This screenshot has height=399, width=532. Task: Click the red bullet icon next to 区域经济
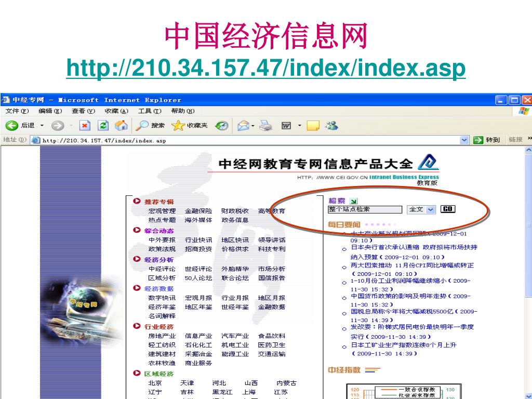pos(137,373)
